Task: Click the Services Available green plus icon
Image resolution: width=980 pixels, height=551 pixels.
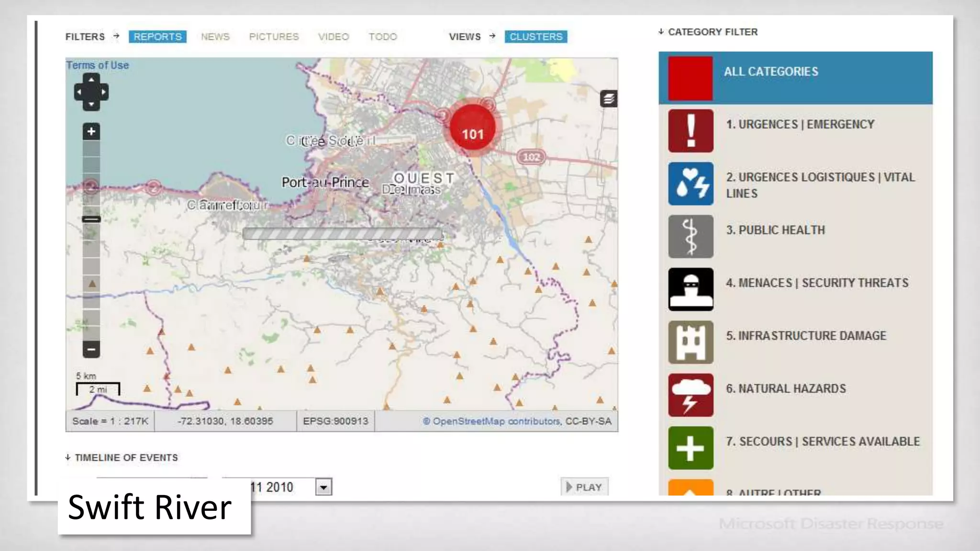Action: (x=690, y=448)
